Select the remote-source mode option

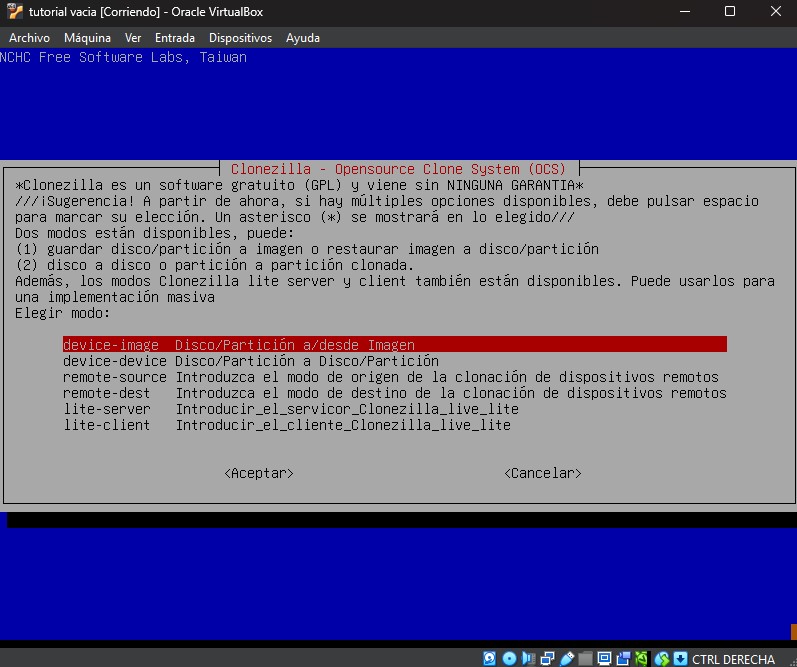click(x=395, y=377)
